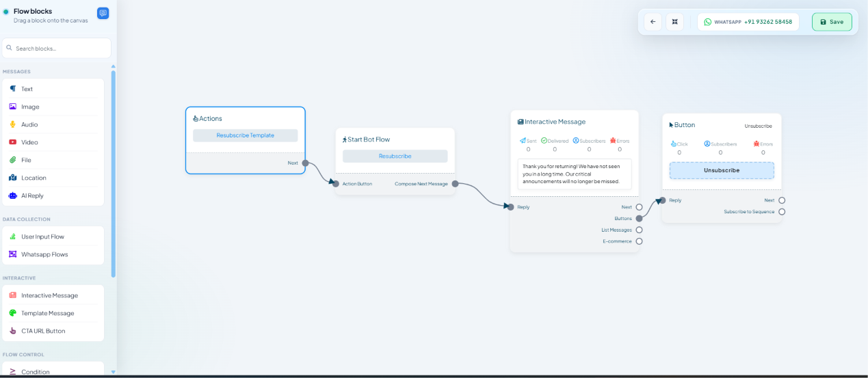Select the Text block row
Image resolution: width=868 pixels, height=378 pixels.
53,89
